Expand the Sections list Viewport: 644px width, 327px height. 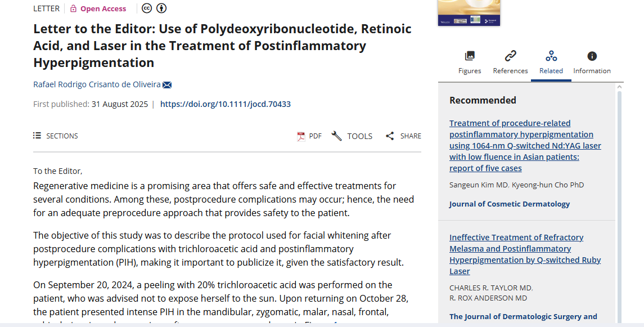[x=56, y=136]
